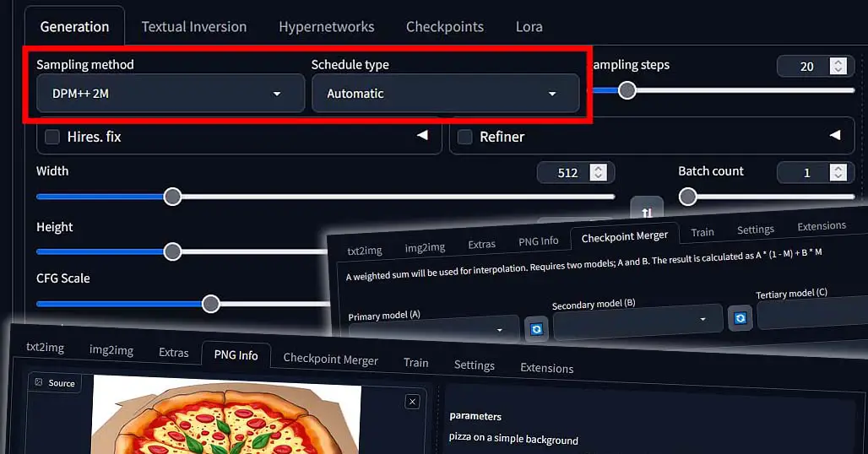Select PNG Info tab in bottom window
The width and height of the screenshot is (868, 454).
pyautogui.click(x=236, y=355)
